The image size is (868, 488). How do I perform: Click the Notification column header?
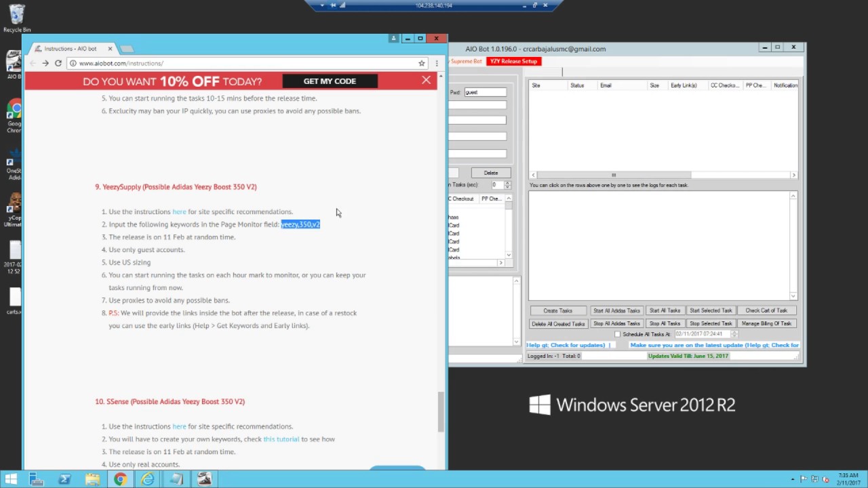(x=785, y=85)
